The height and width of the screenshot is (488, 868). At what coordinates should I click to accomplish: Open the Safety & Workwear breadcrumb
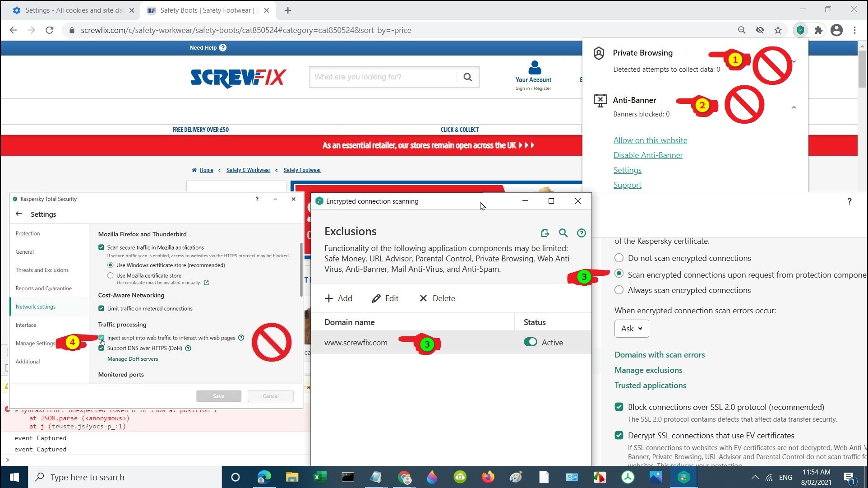click(248, 170)
